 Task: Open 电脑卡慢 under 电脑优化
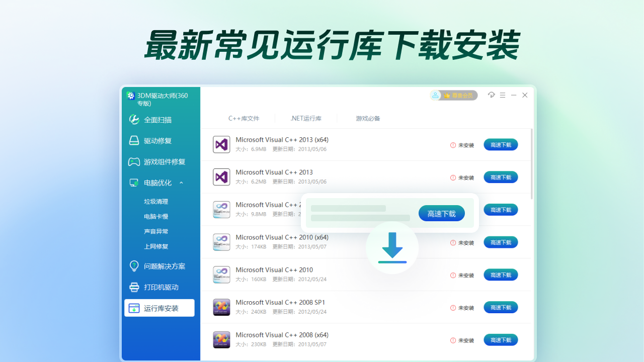pos(156,217)
